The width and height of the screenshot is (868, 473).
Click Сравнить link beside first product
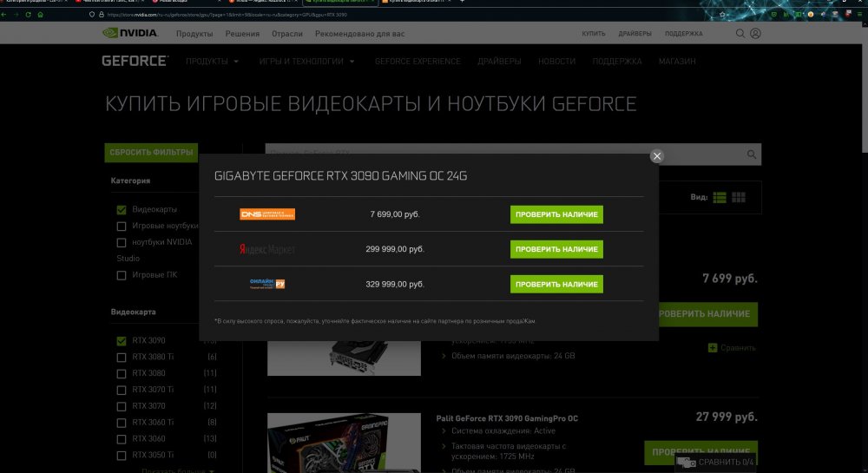click(738, 348)
